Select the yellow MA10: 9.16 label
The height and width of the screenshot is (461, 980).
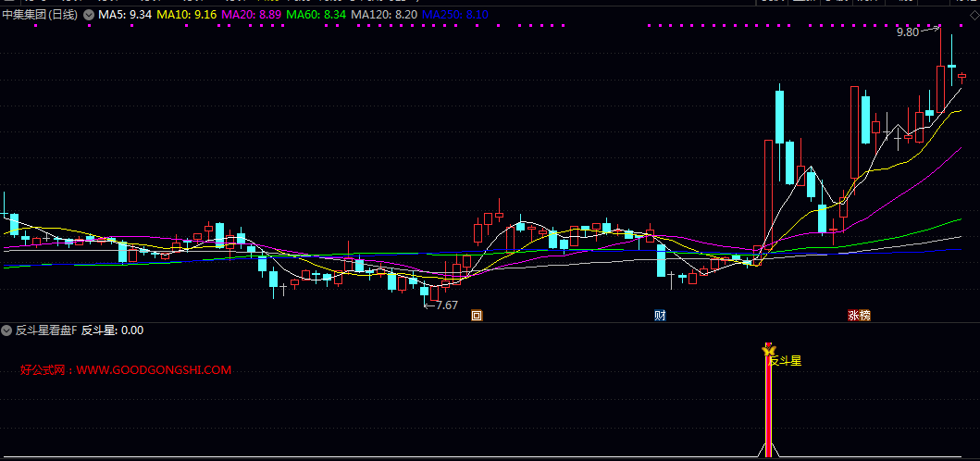187,15
